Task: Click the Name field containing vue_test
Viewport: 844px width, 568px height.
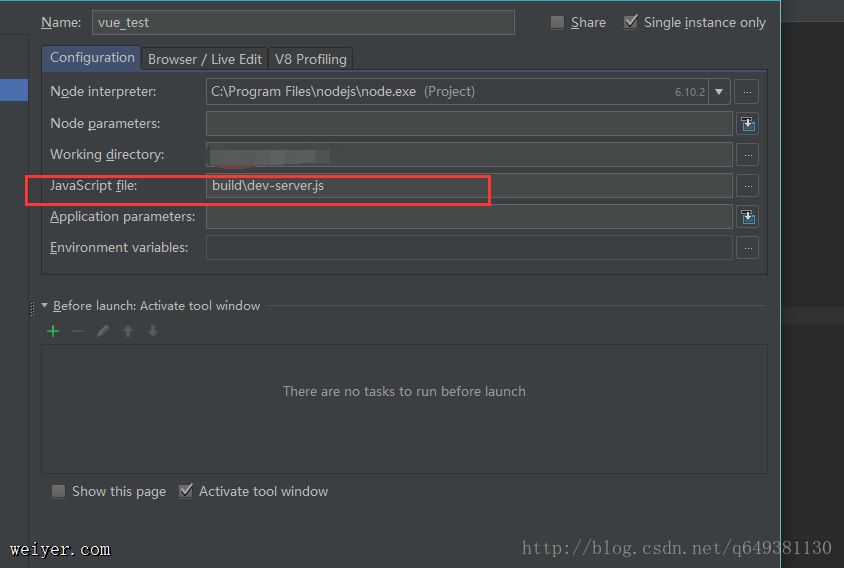Action: 303,22
